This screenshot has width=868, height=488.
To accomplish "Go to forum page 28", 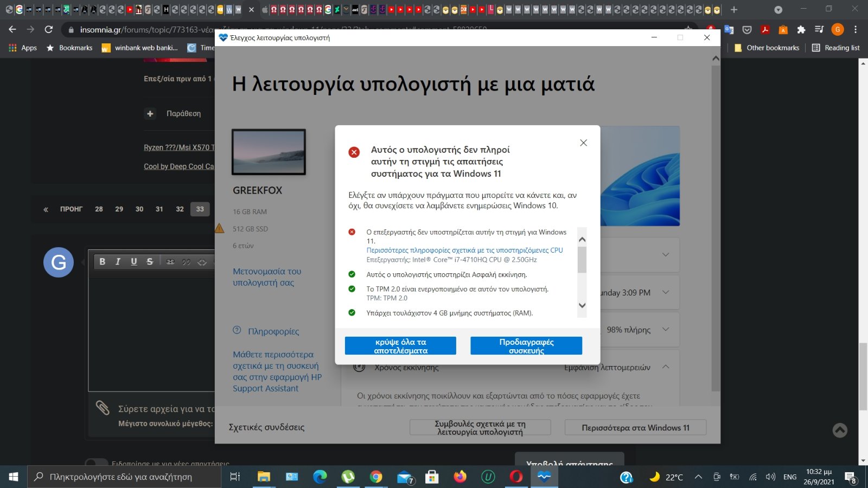I will [99, 209].
